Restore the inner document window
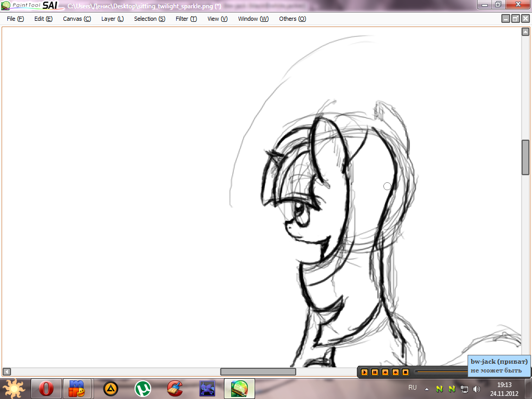This screenshot has width=532, height=399. click(x=515, y=19)
